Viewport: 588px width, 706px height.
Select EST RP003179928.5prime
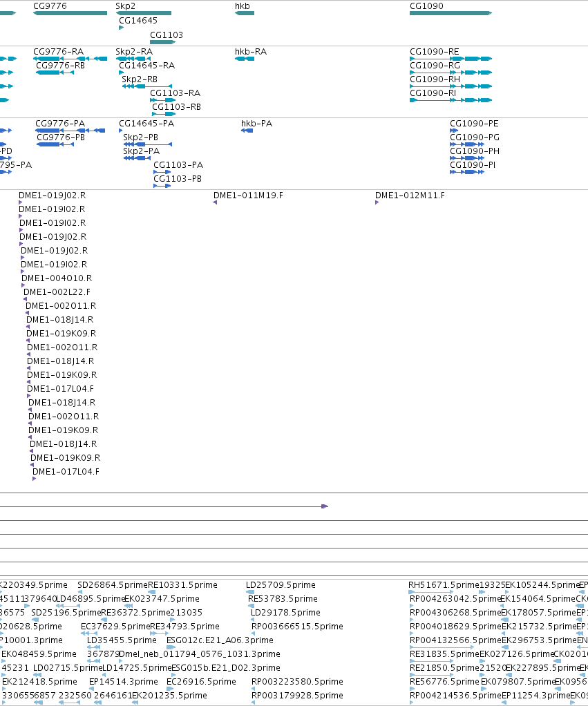297,696
